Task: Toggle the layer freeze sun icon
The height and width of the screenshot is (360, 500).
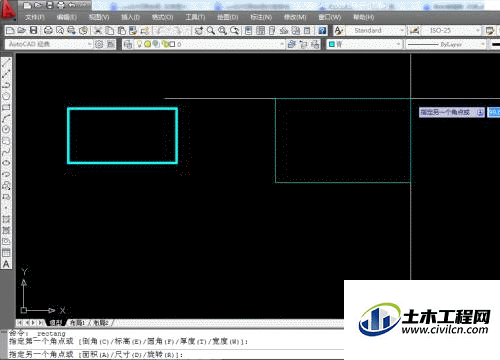Action: 147,44
